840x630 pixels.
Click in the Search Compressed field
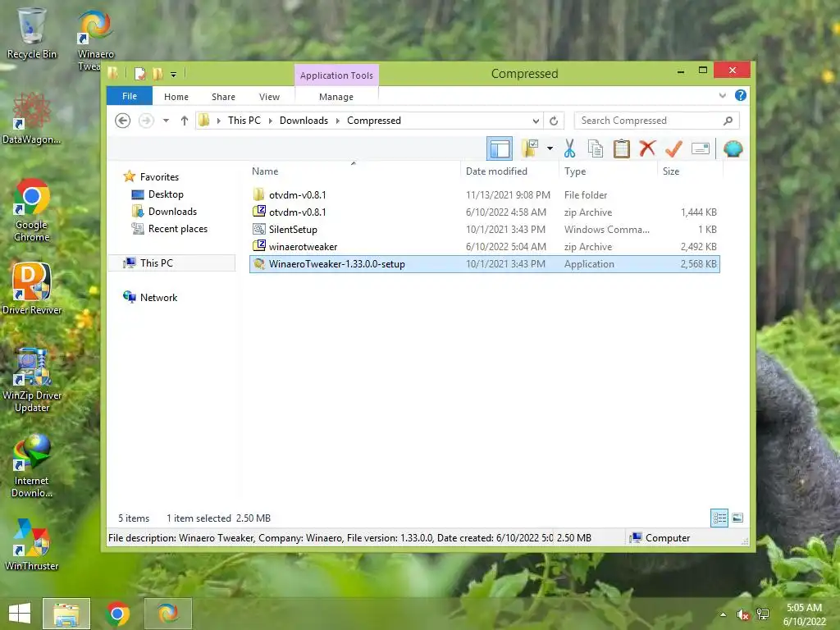[x=657, y=121]
